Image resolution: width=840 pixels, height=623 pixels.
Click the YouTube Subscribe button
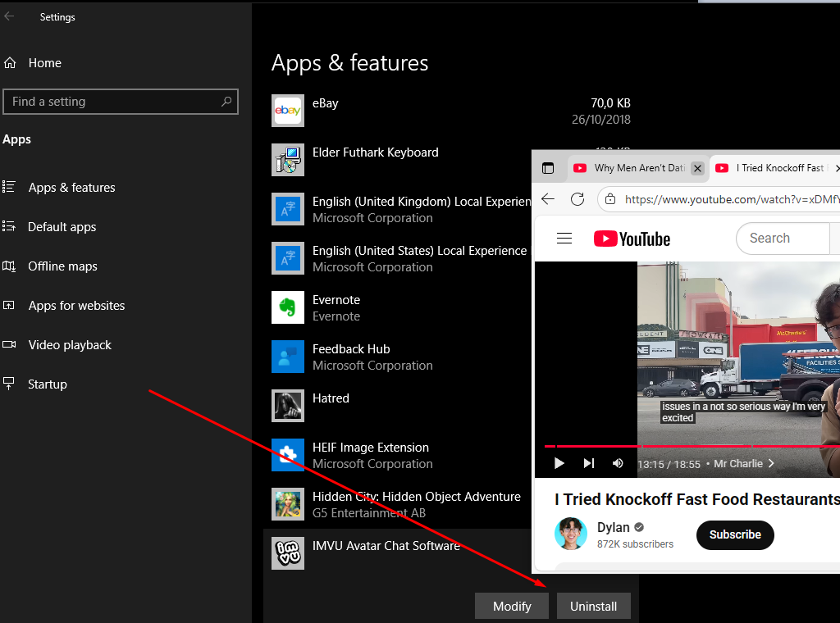[735, 534]
